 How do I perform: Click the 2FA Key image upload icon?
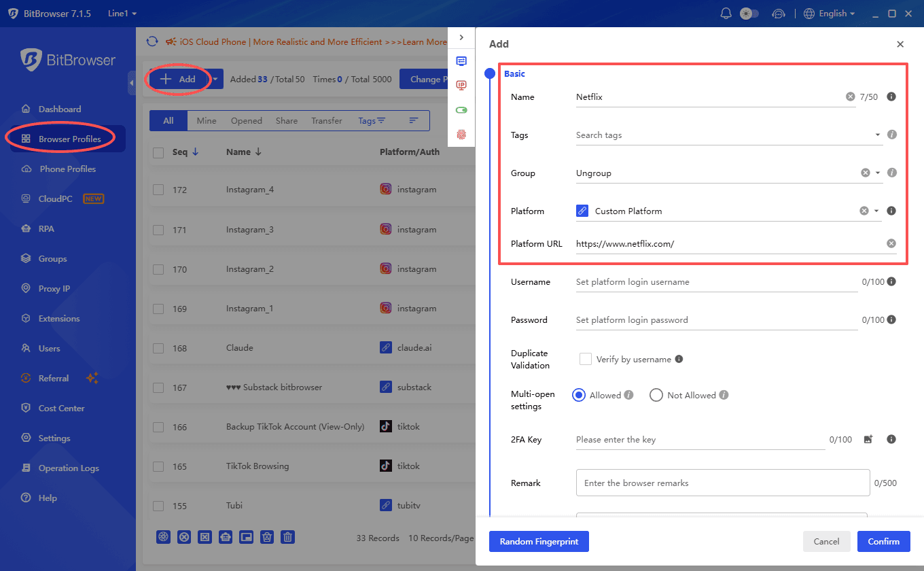[x=868, y=440]
